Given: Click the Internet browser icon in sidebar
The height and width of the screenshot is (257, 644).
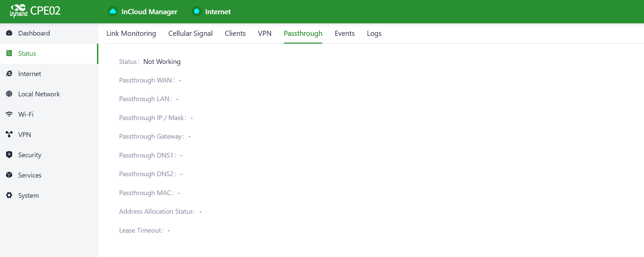Looking at the screenshot, I should pyautogui.click(x=9, y=74).
